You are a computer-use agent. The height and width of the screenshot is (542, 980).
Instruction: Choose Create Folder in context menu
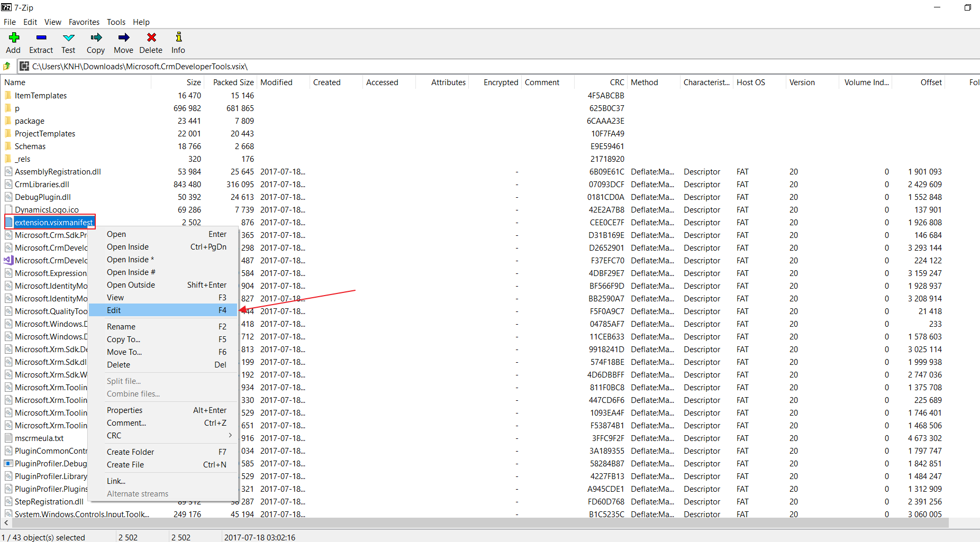pyautogui.click(x=163, y=452)
